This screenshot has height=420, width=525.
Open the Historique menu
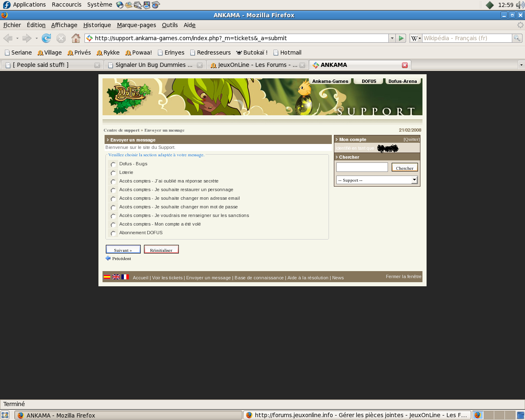(x=97, y=25)
